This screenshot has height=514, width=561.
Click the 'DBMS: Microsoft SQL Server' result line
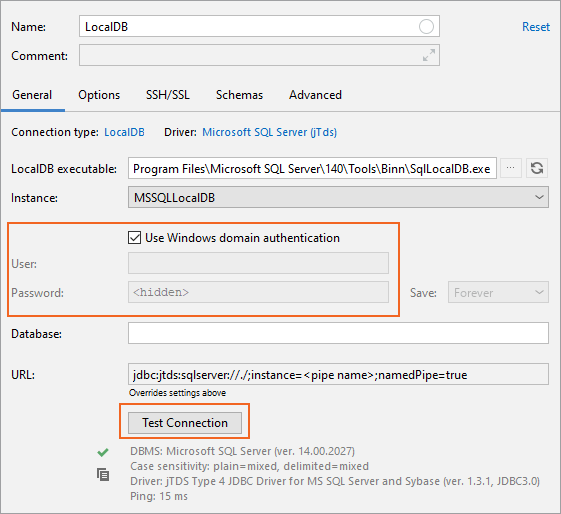(x=243, y=451)
